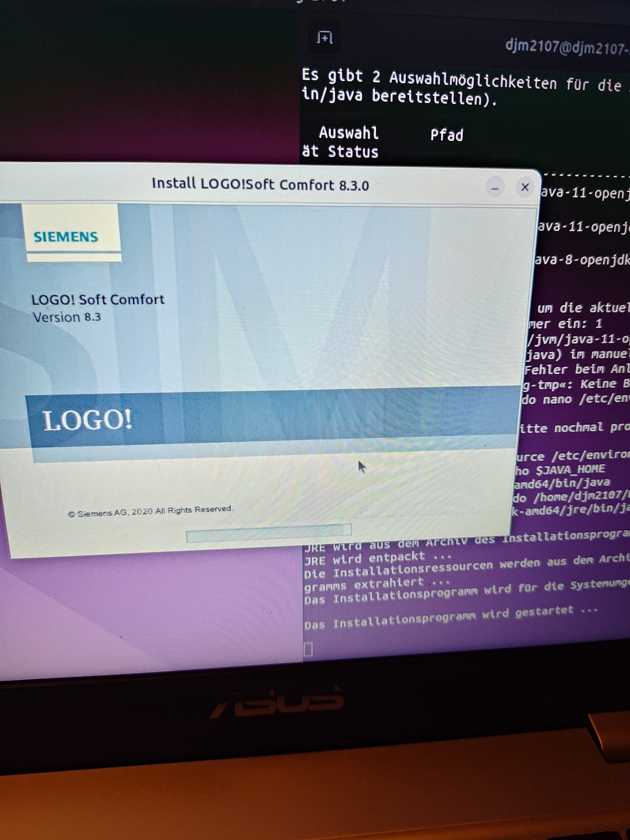Viewport: 630px width, 840px height.
Task: Click the 'Version 8.3' label
Action: click(67, 317)
